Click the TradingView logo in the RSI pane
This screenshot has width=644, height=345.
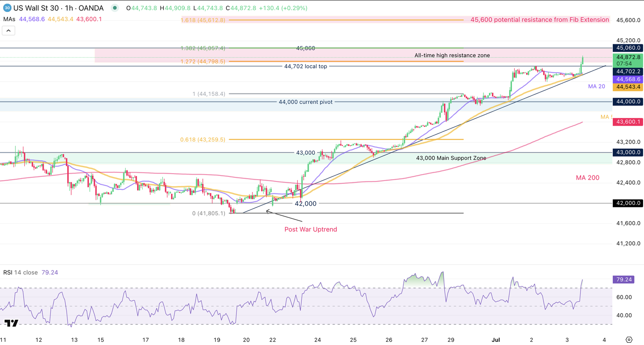[x=12, y=323]
